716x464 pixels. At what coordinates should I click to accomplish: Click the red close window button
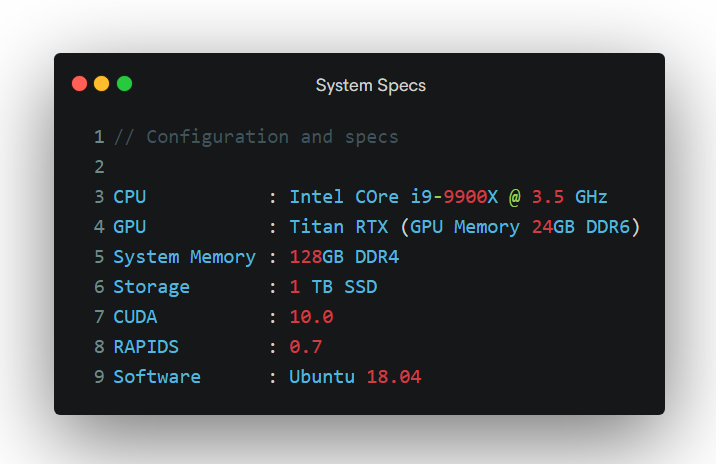pyautogui.click(x=80, y=84)
